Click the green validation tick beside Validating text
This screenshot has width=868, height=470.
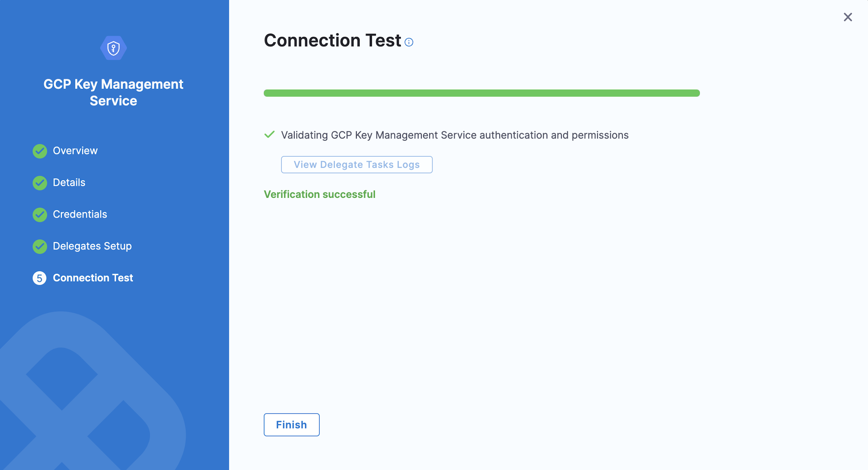[x=269, y=135]
